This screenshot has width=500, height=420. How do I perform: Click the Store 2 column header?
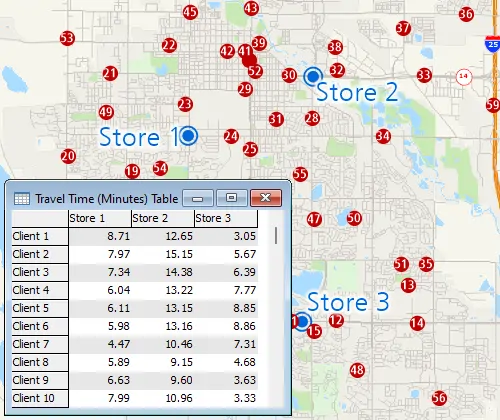pyautogui.click(x=163, y=218)
